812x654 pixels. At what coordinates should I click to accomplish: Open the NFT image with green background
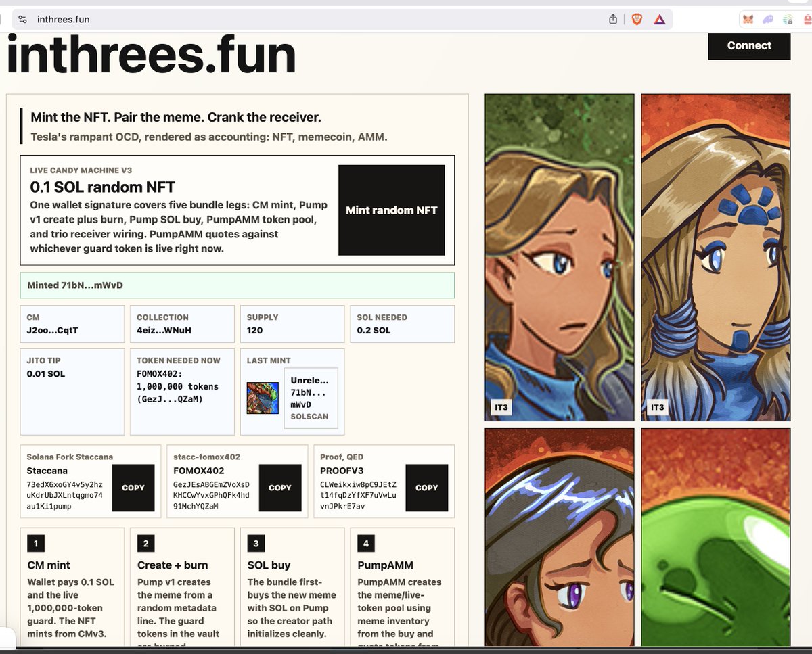point(560,258)
